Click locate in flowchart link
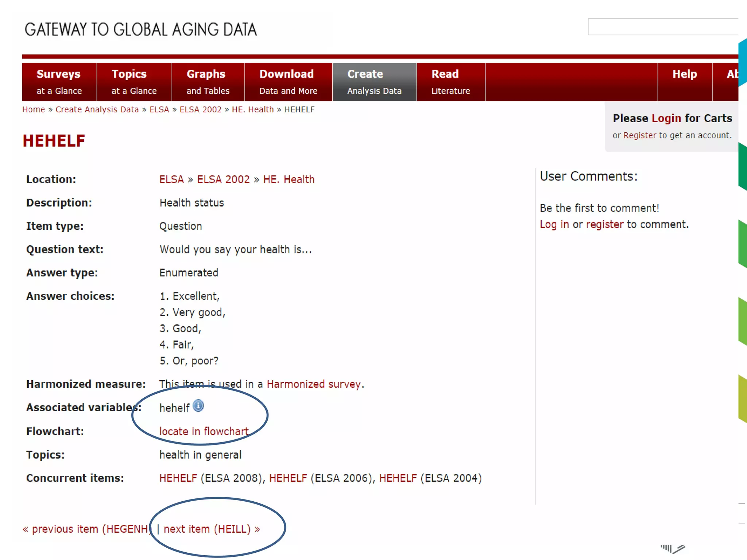 [204, 432]
